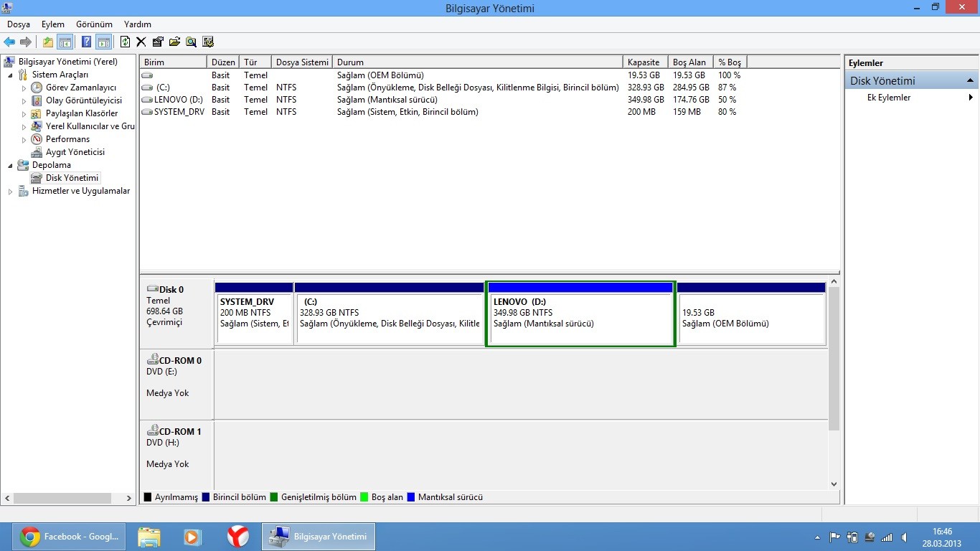Screen dimensions: 980x551
Task: Open Properties via the toolbar icon
Action: (x=158, y=42)
